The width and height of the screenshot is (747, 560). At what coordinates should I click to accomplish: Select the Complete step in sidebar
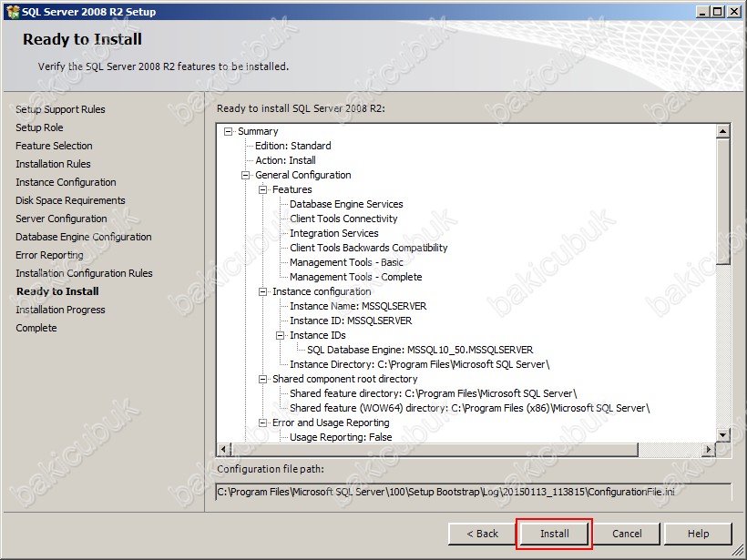[x=36, y=328]
